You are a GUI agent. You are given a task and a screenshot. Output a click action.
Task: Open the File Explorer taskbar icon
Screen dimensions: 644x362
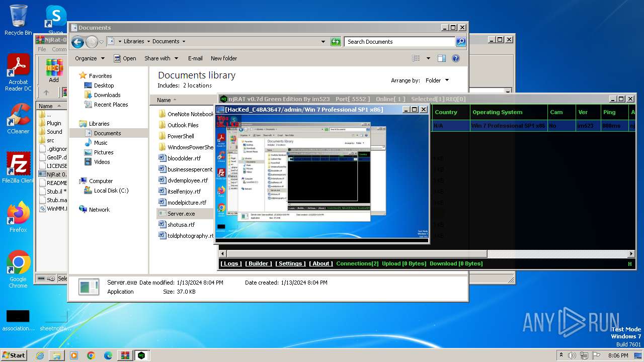coord(57,355)
